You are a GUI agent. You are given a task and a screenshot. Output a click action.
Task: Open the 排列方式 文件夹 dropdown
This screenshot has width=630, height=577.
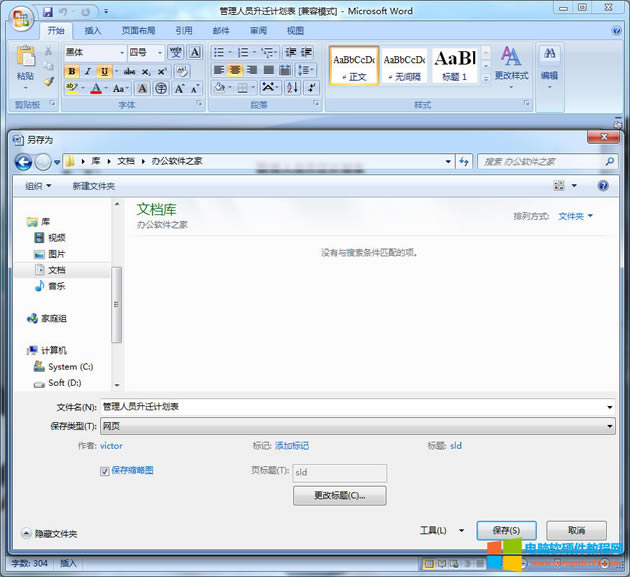pos(575,216)
